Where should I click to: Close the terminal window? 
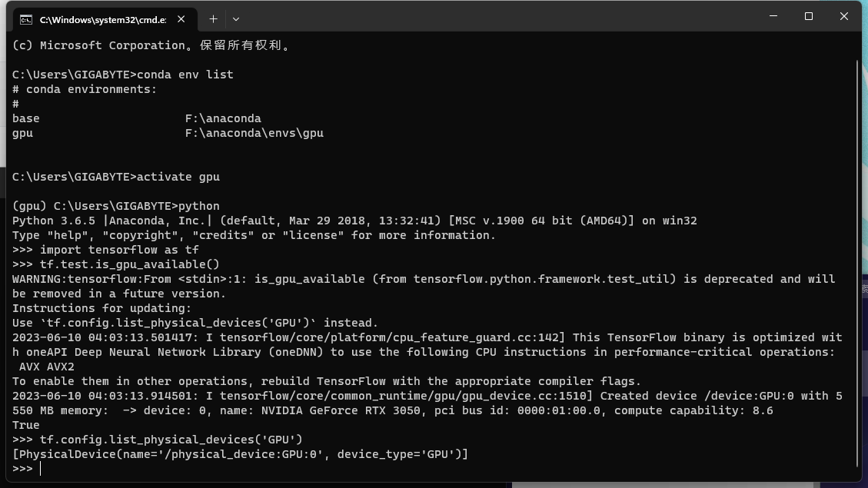pos(843,16)
